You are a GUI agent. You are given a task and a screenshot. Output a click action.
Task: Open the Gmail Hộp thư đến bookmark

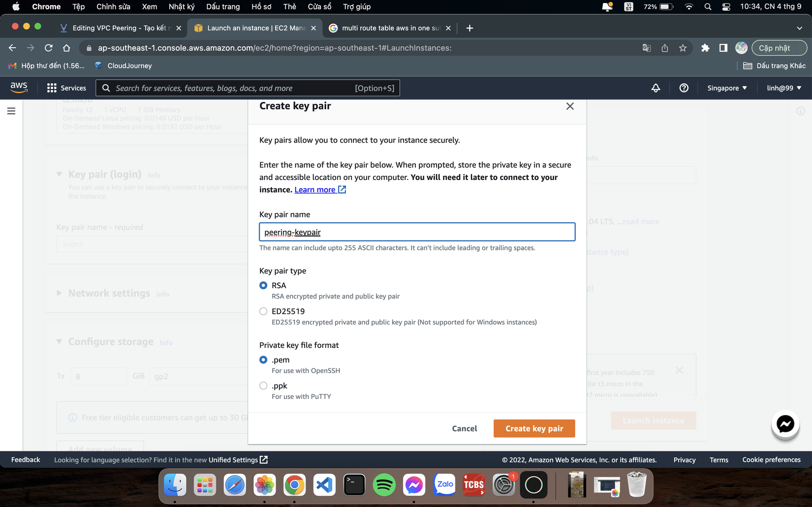click(46, 65)
